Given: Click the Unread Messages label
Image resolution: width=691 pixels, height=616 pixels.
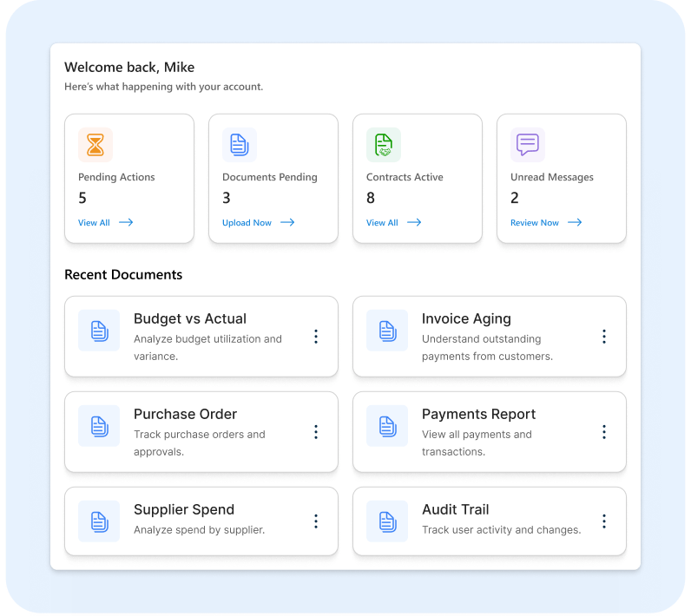Looking at the screenshot, I should click(x=552, y=178).
